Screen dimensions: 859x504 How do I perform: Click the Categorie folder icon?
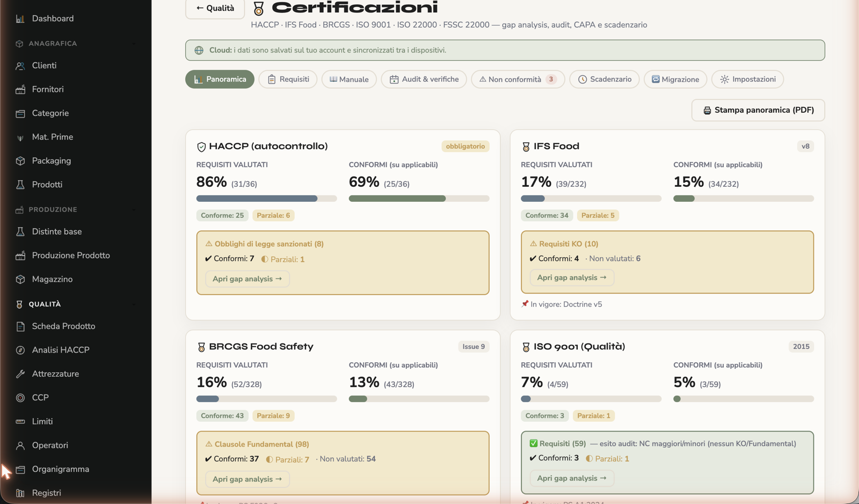point(20,113)
